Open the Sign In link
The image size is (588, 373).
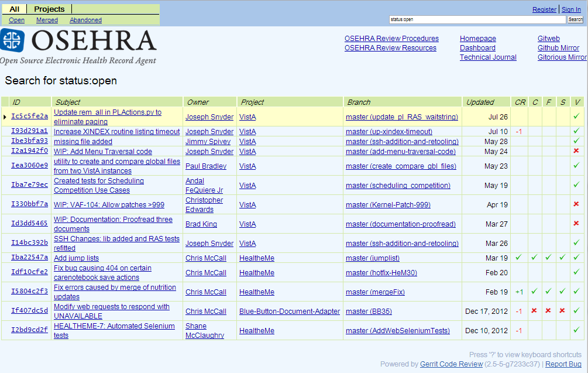point(571,9)
